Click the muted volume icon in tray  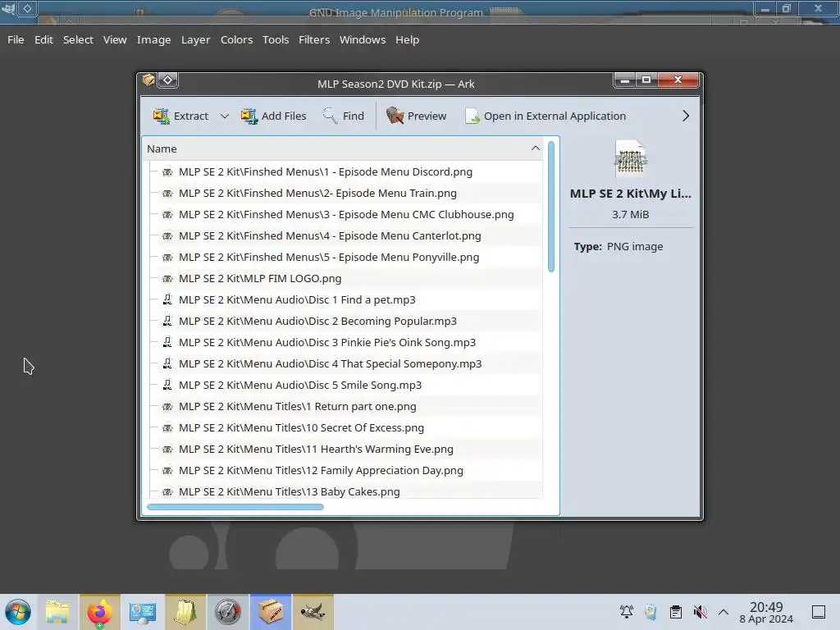[x=700, y=612]
